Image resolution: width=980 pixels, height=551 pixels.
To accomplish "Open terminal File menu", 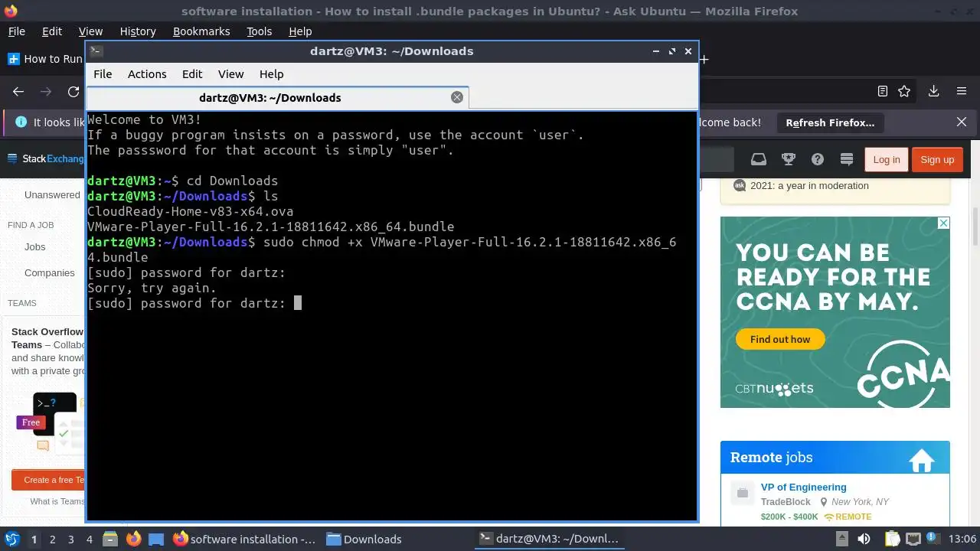I will click(x=103, y=74).
